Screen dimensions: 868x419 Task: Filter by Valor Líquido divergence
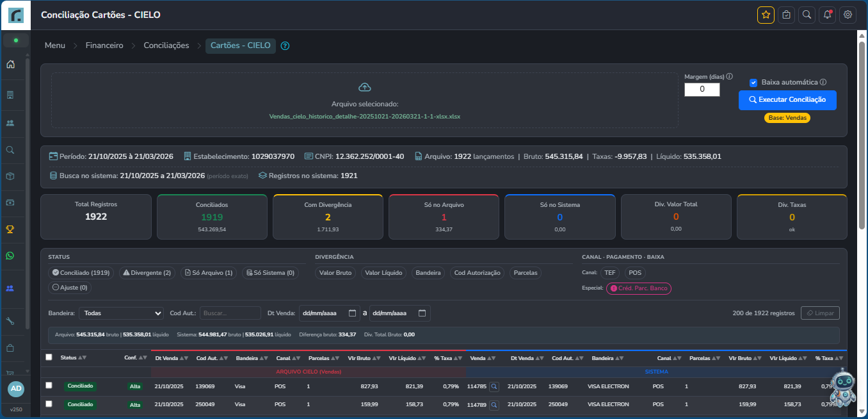click(383, 273)
